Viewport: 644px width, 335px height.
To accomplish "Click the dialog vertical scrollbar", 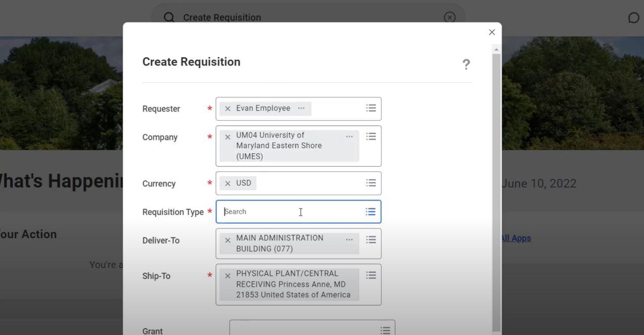I will pyautogui.click(x=496, y=192).
